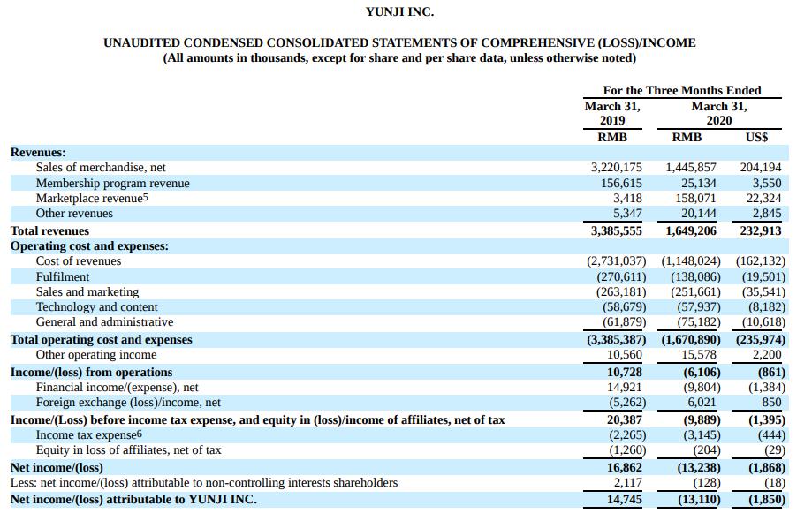
Task: Click the 'Sales and marketing' row label
Action: pyautogui.click(x=87, y=291)
